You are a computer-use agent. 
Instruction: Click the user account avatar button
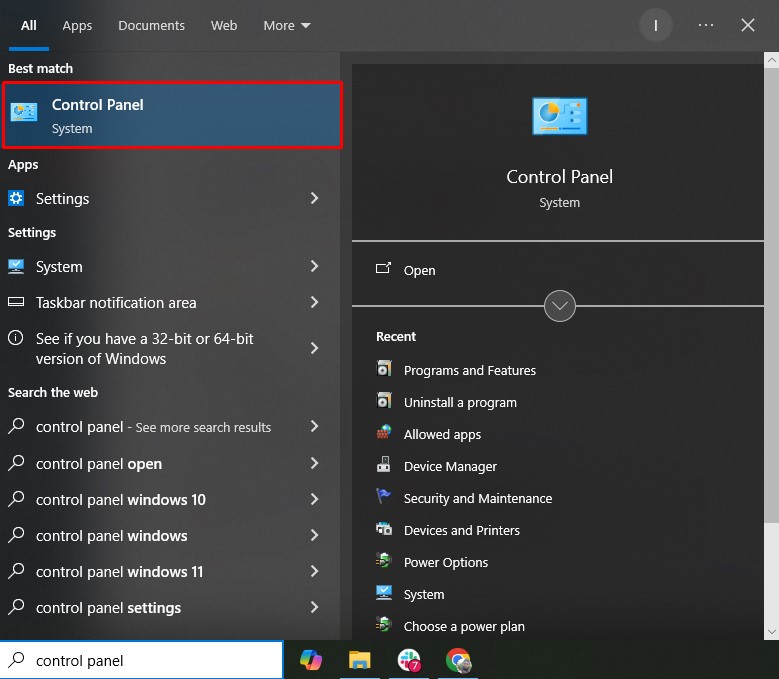(x=656, y=25)
